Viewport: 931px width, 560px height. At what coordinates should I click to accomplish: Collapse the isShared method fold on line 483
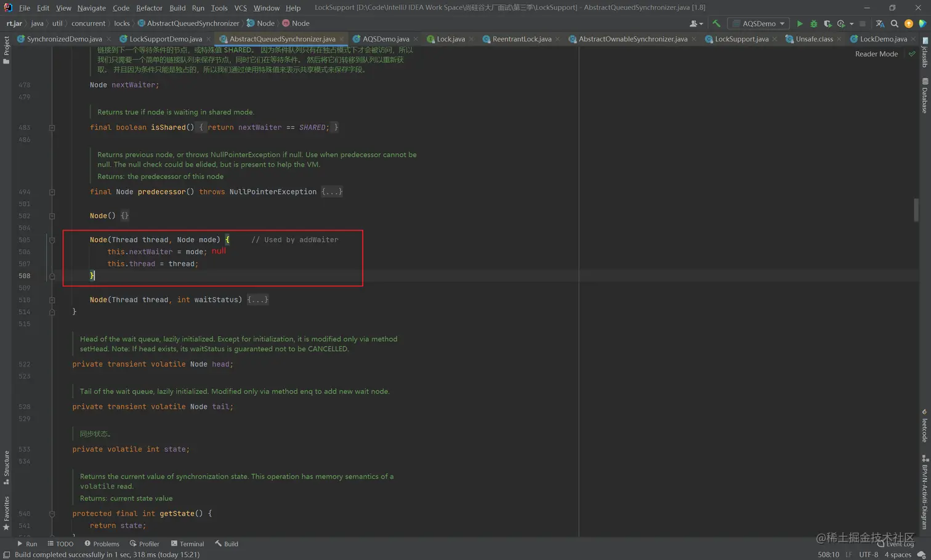pos(52,127)
